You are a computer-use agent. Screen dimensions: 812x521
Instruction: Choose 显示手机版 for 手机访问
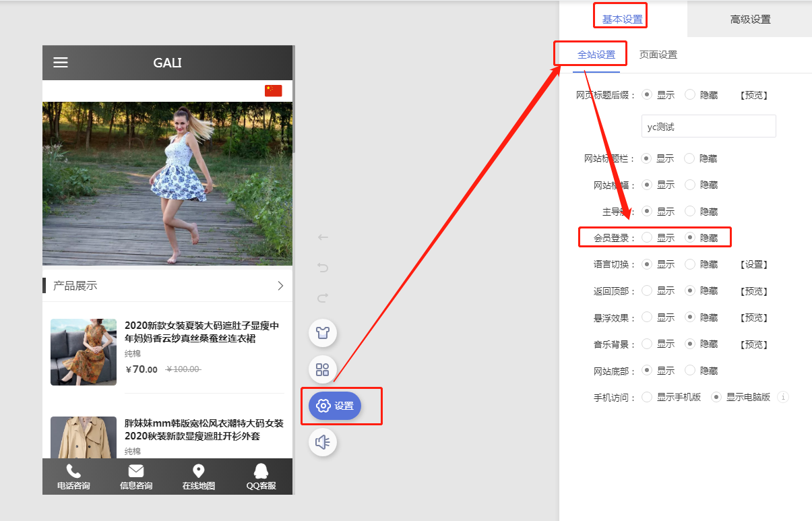tap(647, 397)
